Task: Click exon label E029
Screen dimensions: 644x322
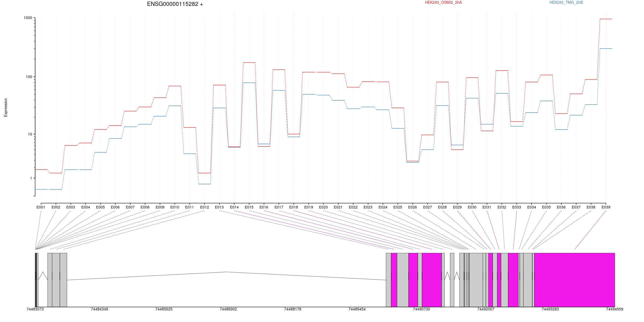Action: tap(457, 207)
